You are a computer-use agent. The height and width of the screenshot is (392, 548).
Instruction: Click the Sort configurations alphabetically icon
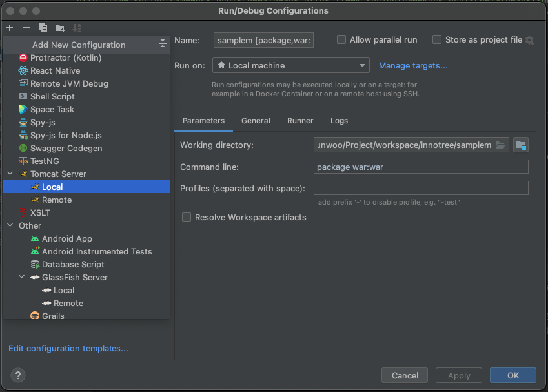[x=77, y=28]
